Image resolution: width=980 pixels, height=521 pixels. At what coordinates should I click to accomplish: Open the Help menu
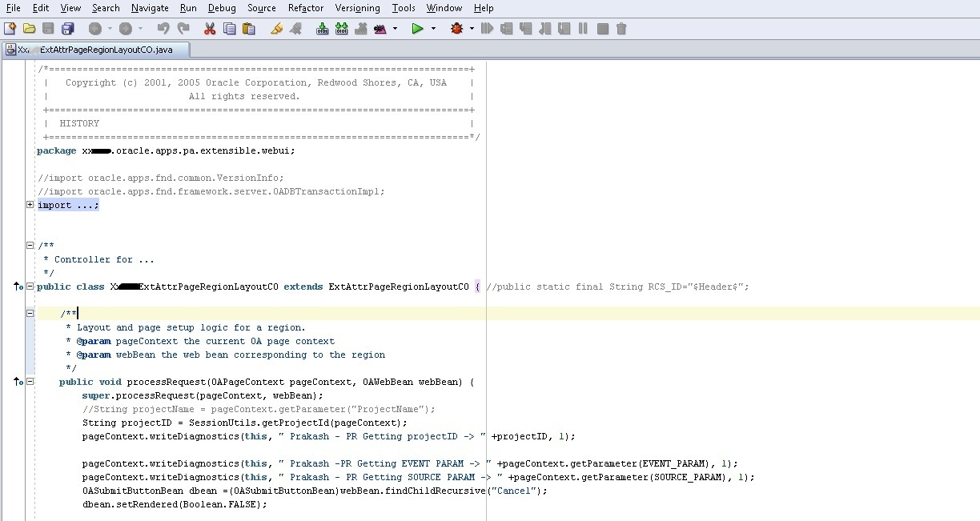click(x=484, y=8)
